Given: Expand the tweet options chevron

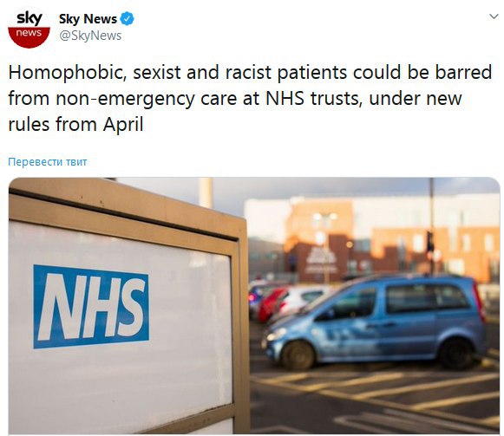Looking at the screenshot, I should (494, 16).
